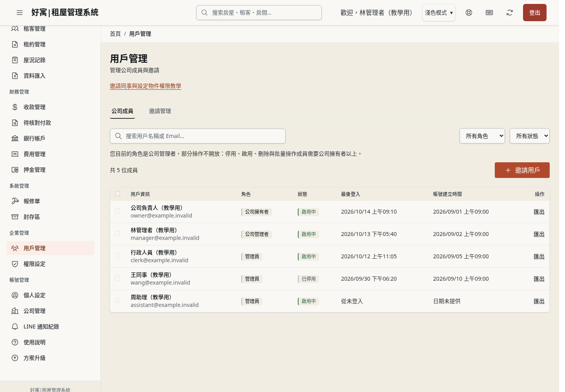The height and width of the screenshot is (392, 565).
Task: Click the 共 5 位成員 count text
Action: click(x=124, y=170)
